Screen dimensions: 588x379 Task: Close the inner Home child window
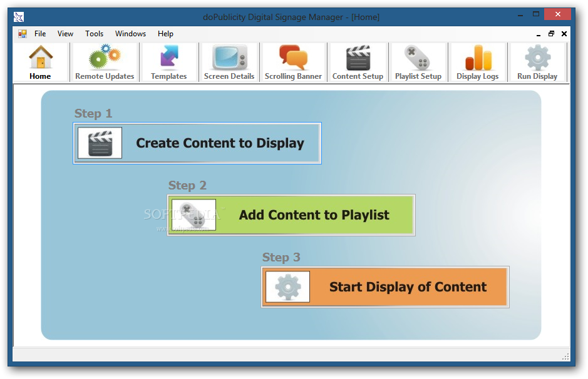pos(564,34)
